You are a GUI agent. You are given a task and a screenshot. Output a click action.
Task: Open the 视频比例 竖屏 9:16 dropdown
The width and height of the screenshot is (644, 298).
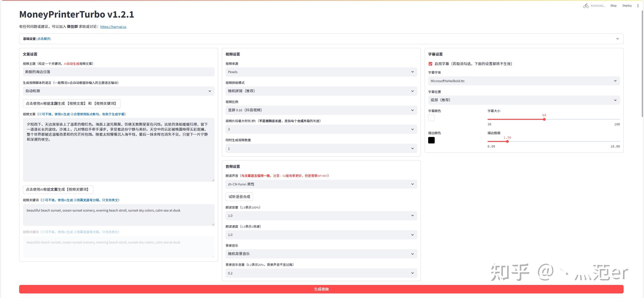pyautogui.click(x=321, y=110)
